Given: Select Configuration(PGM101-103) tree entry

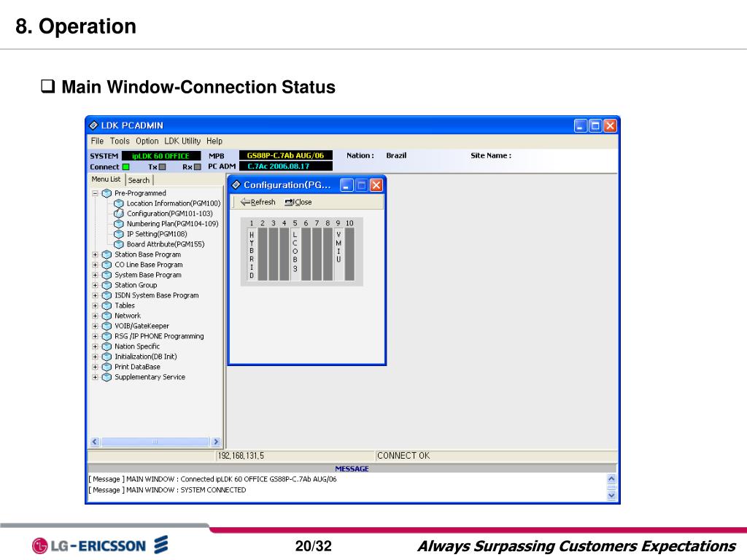Looking at the screenshot, I should [x=169, y=214].
